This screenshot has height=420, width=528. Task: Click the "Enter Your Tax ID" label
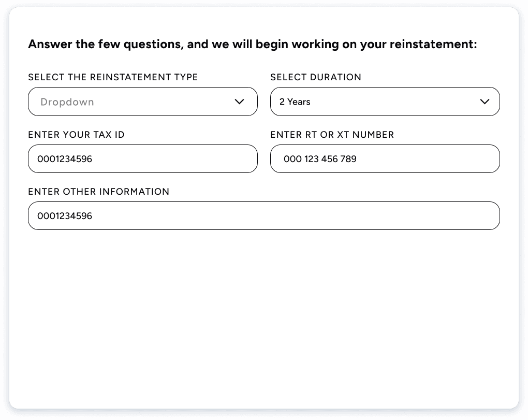[76, 135]
